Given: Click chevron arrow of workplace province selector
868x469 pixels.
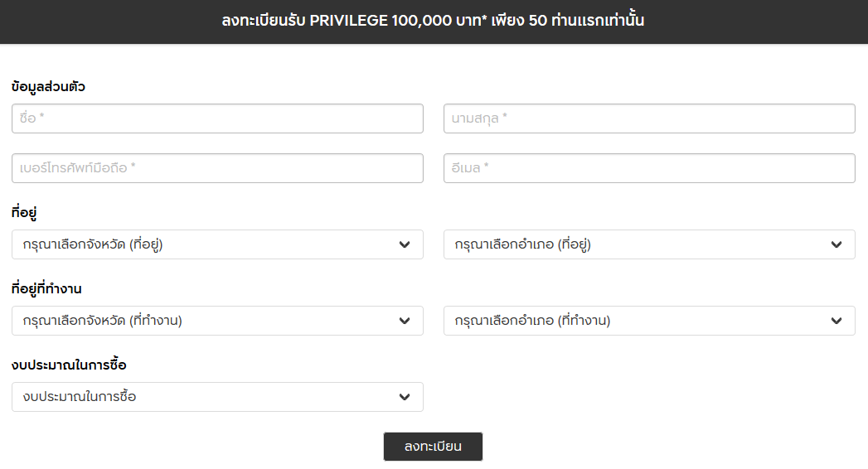Looking at the screenshot, I should tap(405, 321).
